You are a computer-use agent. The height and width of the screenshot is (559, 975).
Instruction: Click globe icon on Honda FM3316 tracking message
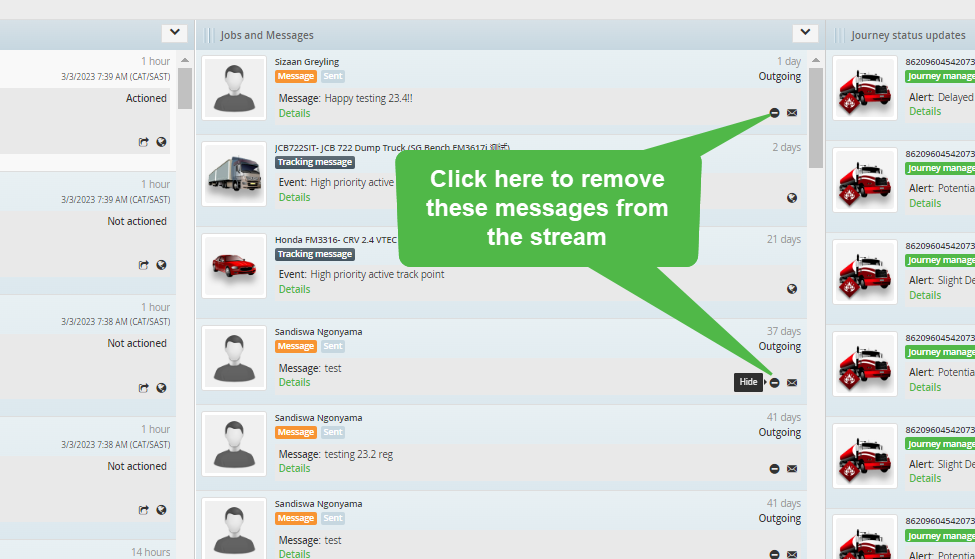(792, 289)
